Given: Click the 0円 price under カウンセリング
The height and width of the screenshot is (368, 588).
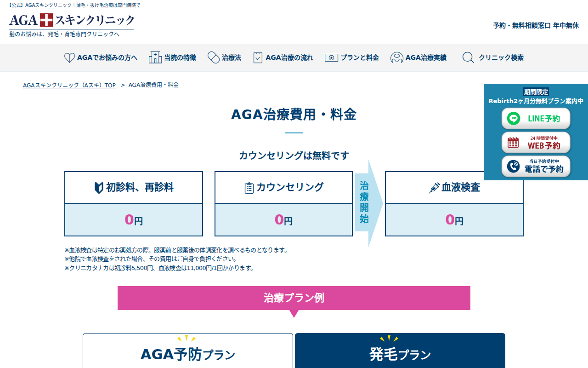Looking at the screenshot, I should coord(283,220).
